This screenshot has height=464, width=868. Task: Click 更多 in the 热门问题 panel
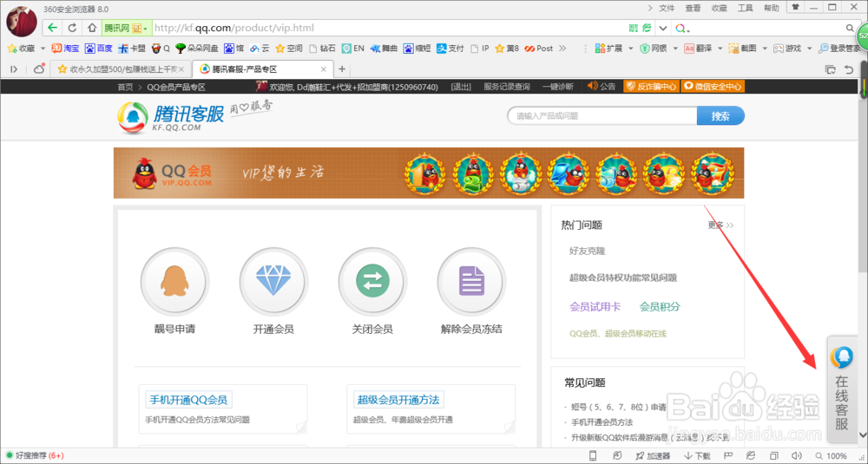pos(720,225)
